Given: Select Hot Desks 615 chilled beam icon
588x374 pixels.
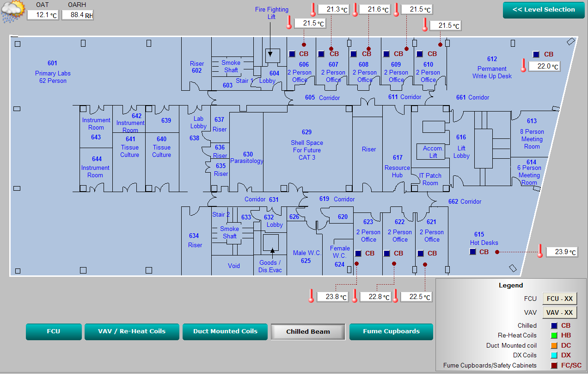Looking at the screenshot, I should tap(472, 252).
